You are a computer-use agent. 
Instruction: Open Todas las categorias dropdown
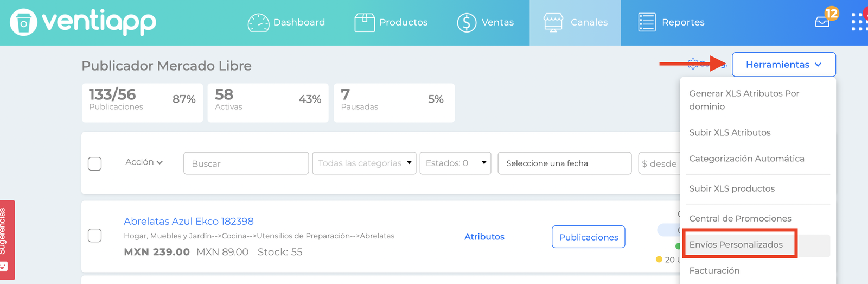365,163
